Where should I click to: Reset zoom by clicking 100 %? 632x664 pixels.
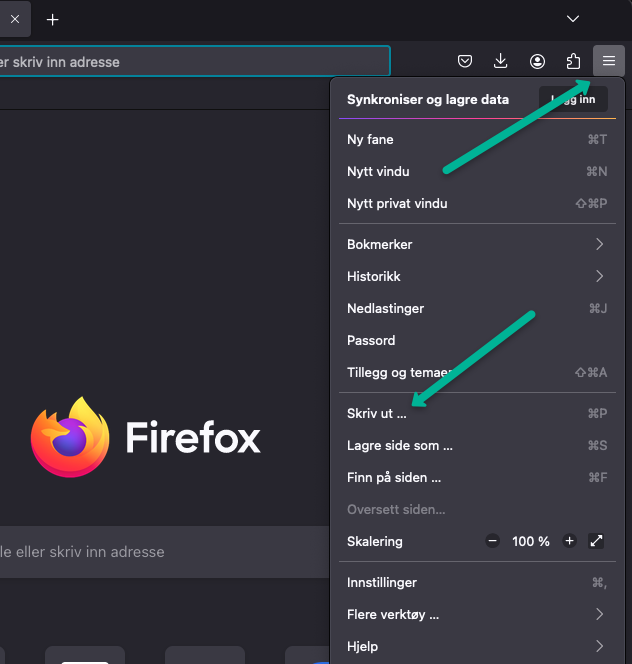pos(531,541)
